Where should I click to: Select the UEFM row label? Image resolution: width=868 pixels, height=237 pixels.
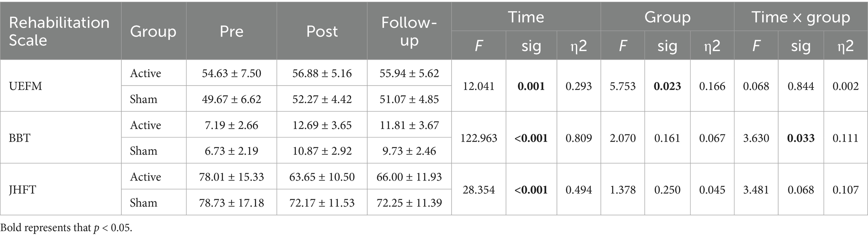tap(25, 86)
